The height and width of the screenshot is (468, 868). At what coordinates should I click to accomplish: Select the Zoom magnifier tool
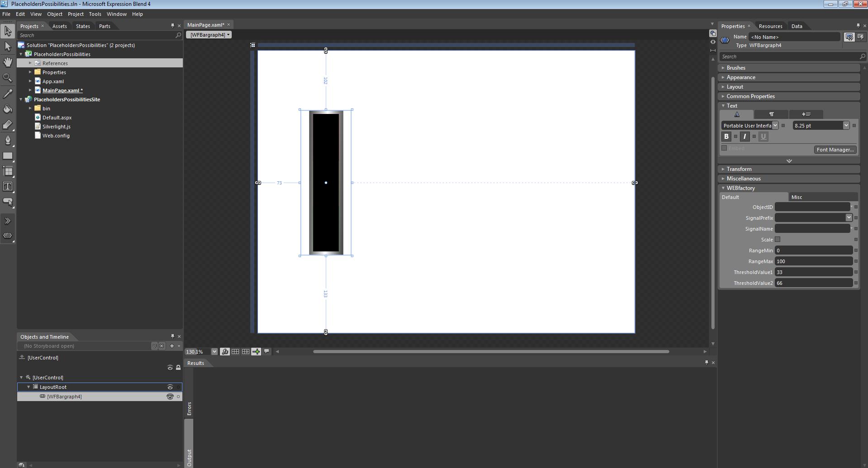coord(8,78)
